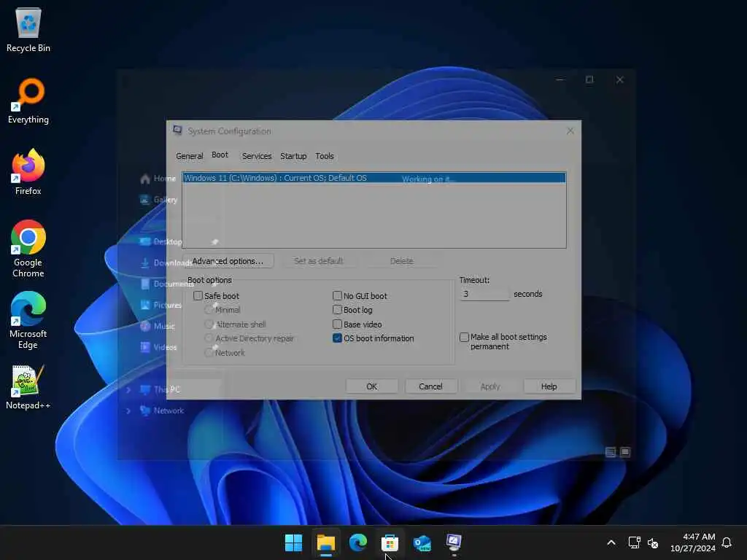Click the Set as default button
Screen dimensions: 747x560
(x=319, y=261)
